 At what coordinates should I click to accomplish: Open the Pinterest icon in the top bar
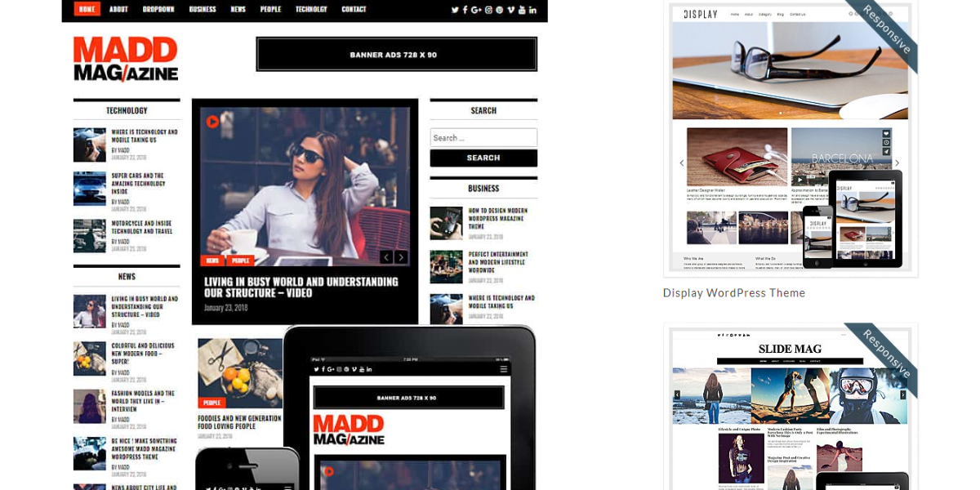(500, 10)
